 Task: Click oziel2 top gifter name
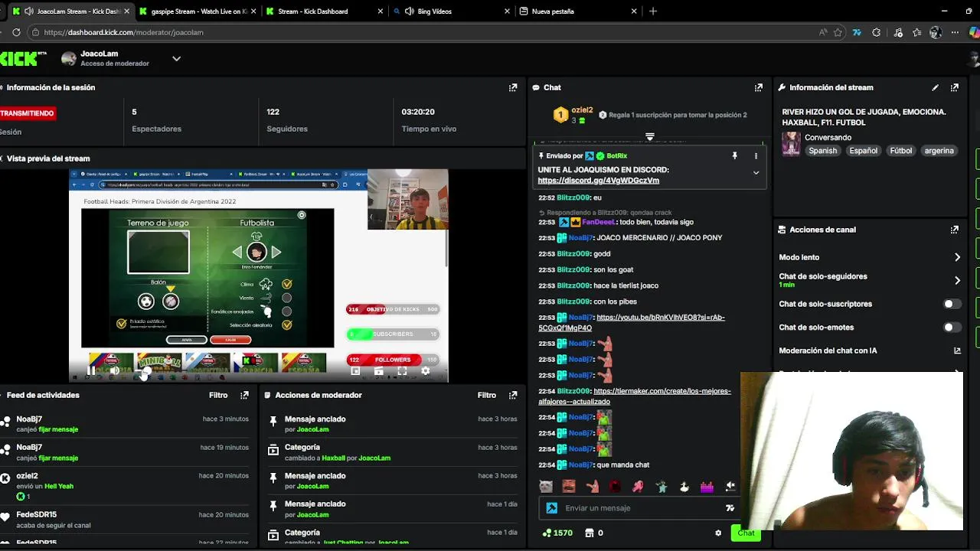(582, 110)
